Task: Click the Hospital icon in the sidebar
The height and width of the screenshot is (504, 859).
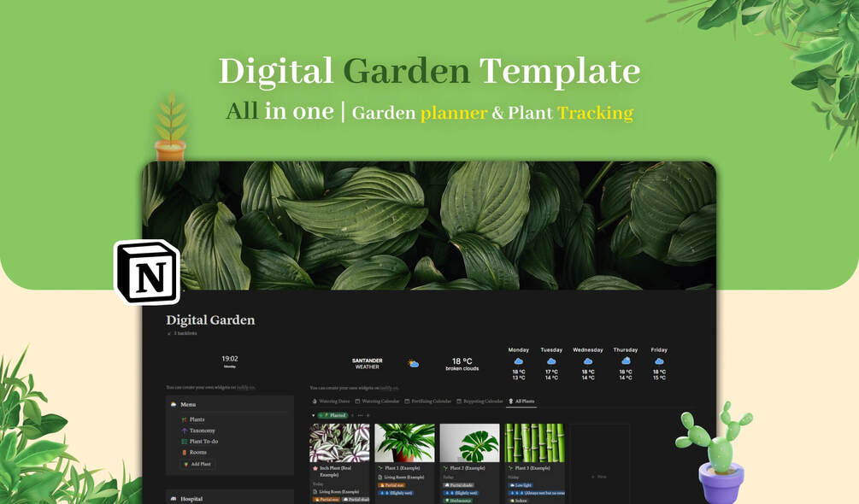Action: (x=174, y=499)
